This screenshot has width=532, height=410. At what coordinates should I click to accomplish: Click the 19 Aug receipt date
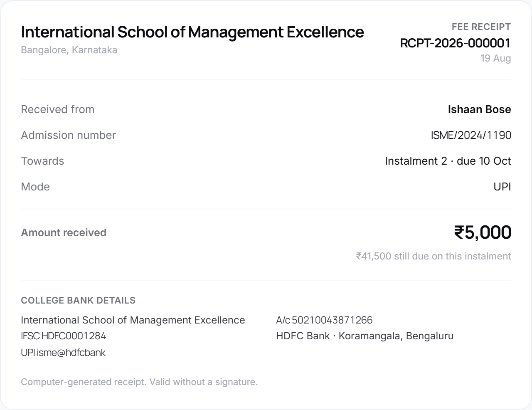coord(495,58)
